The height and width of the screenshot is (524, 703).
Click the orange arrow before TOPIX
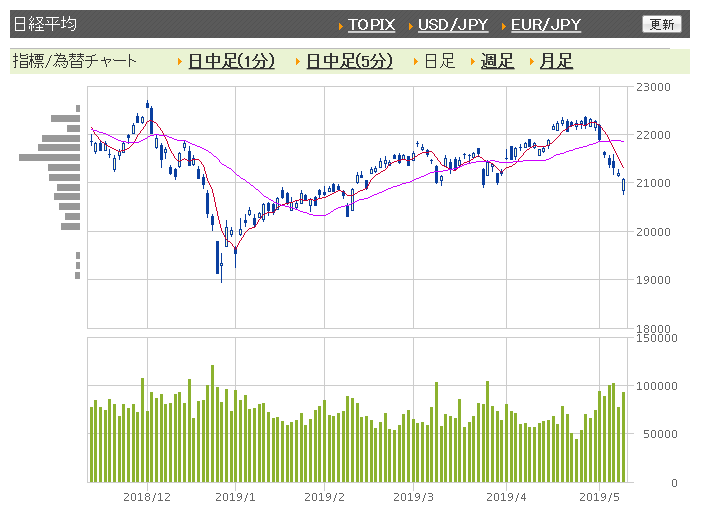click(341, 26)
